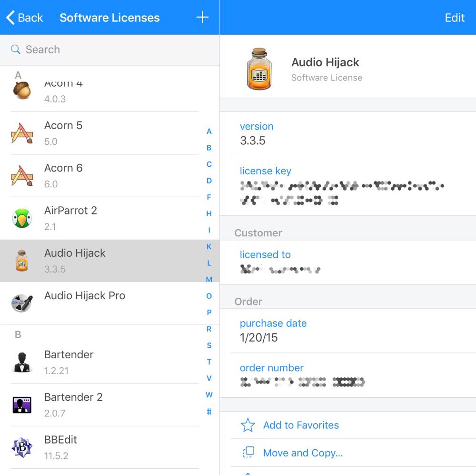This screenshot has width=476, height=475.
Task: Open the Bartender 2 app icon
Action: [22, 405]
